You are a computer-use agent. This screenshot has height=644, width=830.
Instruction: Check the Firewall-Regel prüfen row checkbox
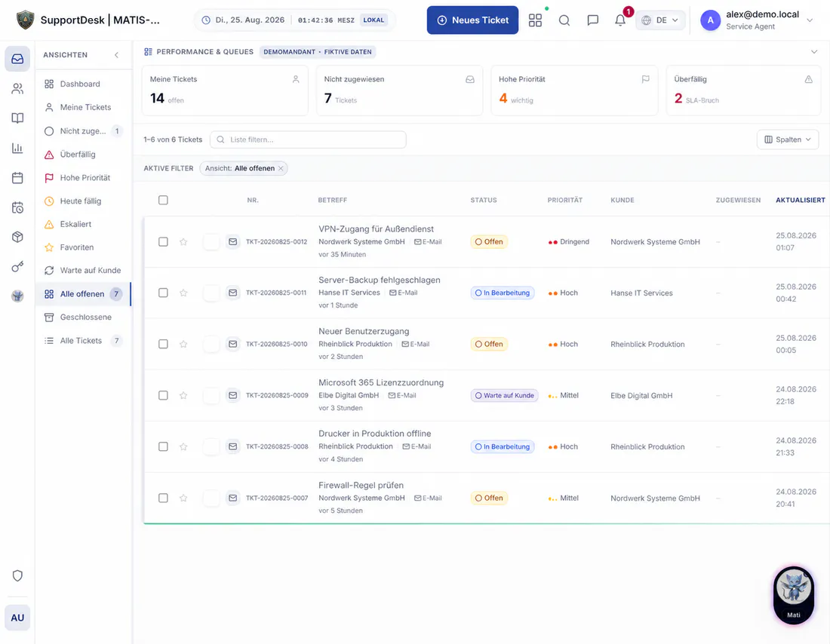click(x=163, y=498)
